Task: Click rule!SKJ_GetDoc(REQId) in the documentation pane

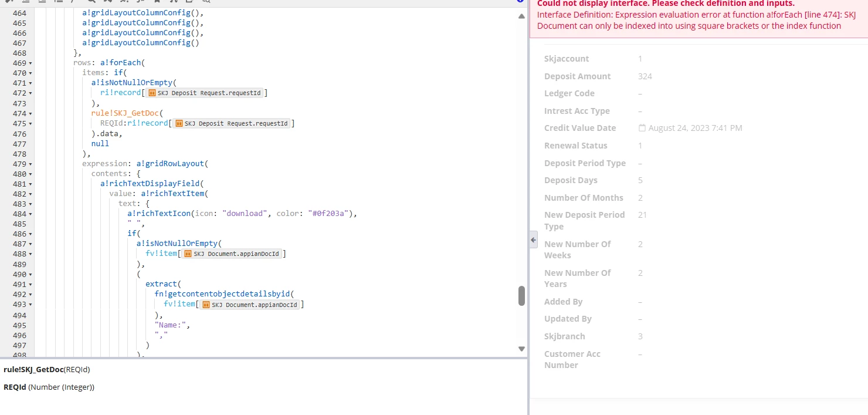Action: [47, 370]
